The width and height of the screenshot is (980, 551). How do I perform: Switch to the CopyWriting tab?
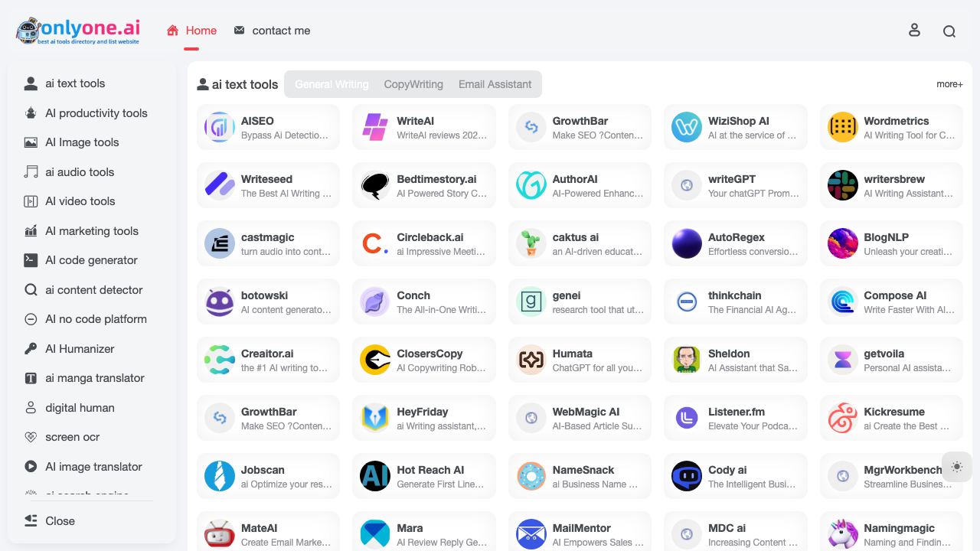pos(413,84)
